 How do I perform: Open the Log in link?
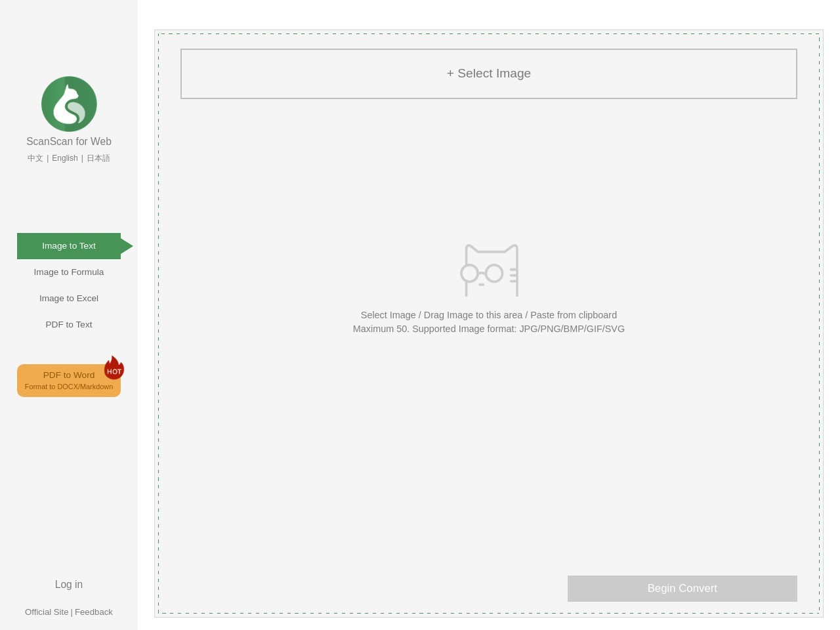tap(69, 584)
